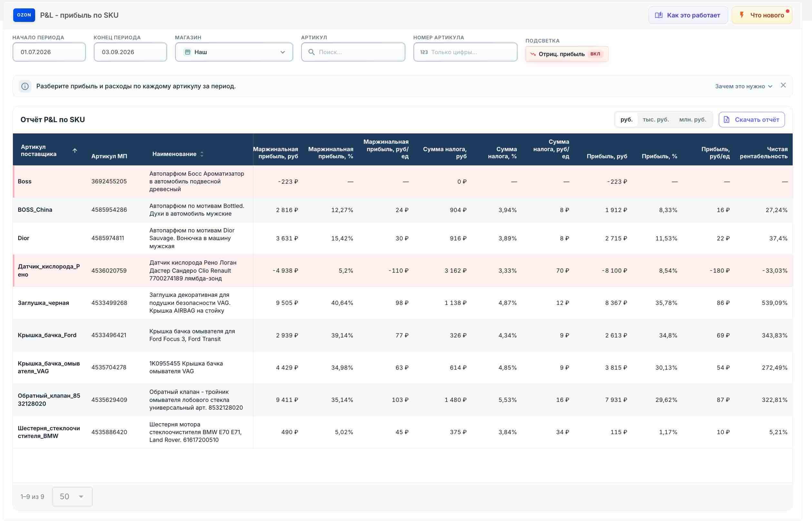Click the Сумма налога, руб column header
Viewport: 812px width, 526px height.
[445, 153]
